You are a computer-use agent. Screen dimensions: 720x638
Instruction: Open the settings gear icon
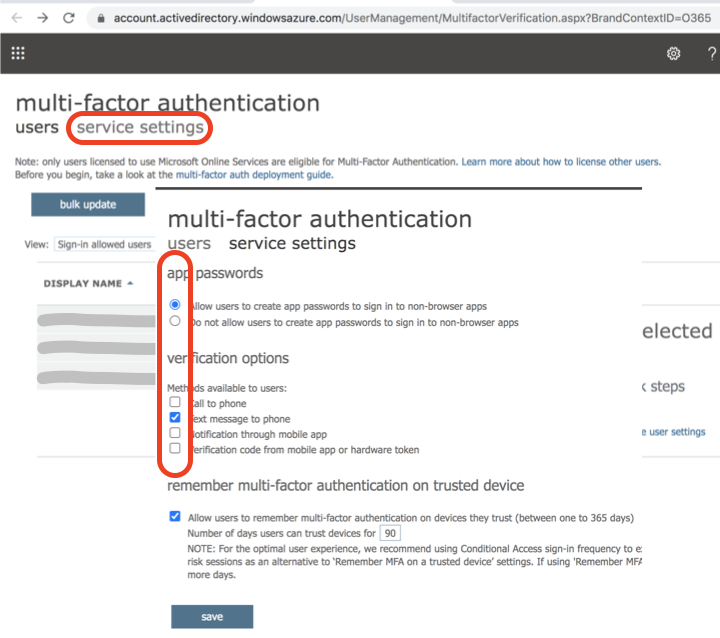pos(673,54)
